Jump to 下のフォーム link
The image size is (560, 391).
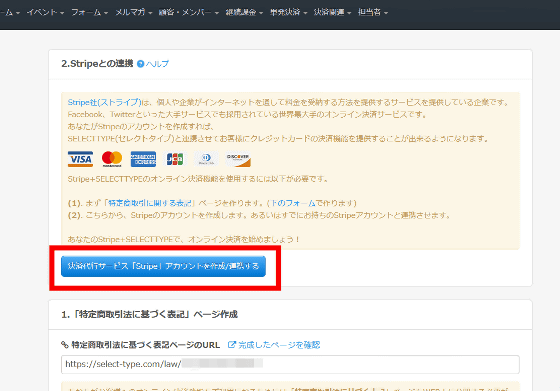[293, 203]
